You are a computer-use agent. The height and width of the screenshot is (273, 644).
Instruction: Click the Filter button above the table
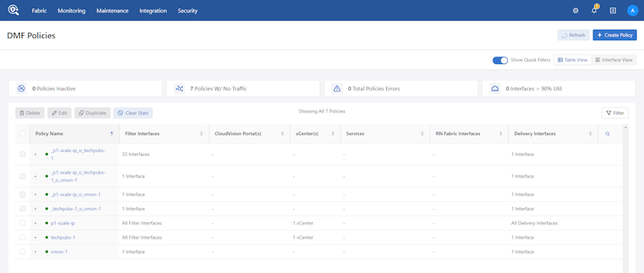(x=615, y=113)
